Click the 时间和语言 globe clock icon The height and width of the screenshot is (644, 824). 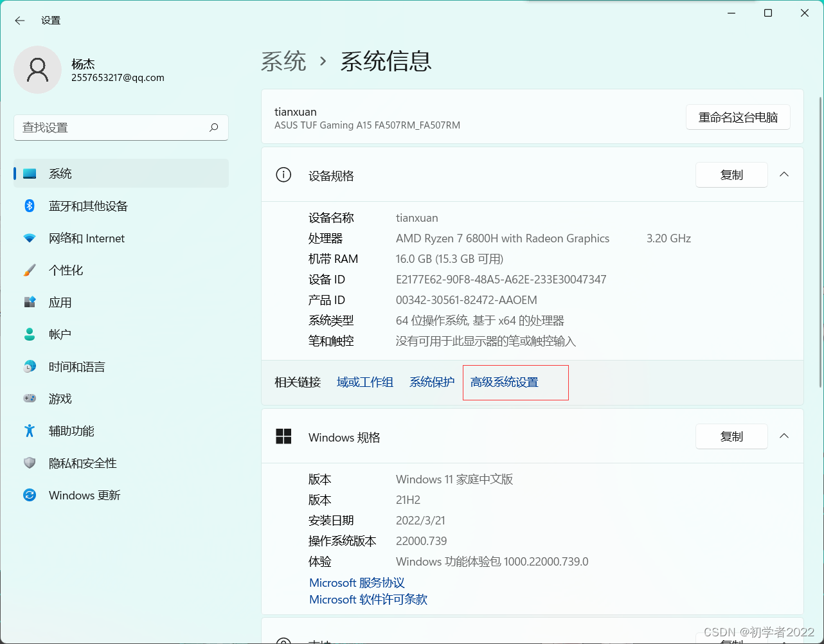point(30,366)
